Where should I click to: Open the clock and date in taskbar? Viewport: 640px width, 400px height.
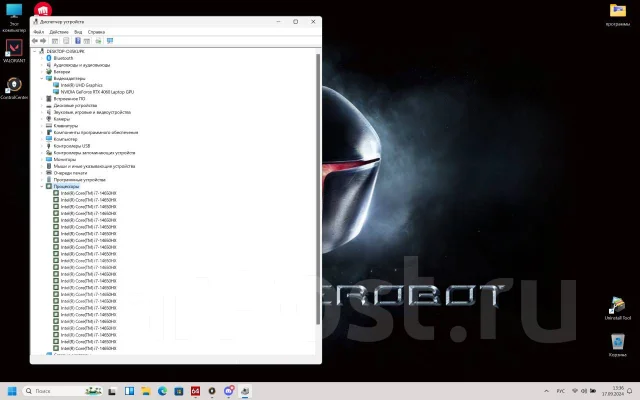pos(612,391)
